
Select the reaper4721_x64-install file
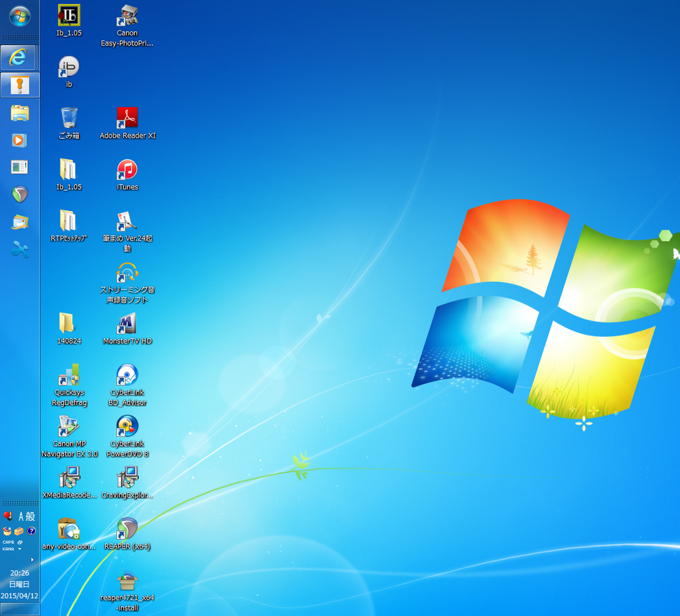tap(127, 590)
